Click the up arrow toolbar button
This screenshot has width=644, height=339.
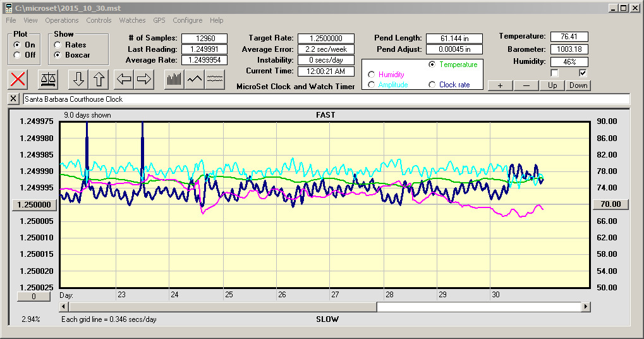click(99, 79)
